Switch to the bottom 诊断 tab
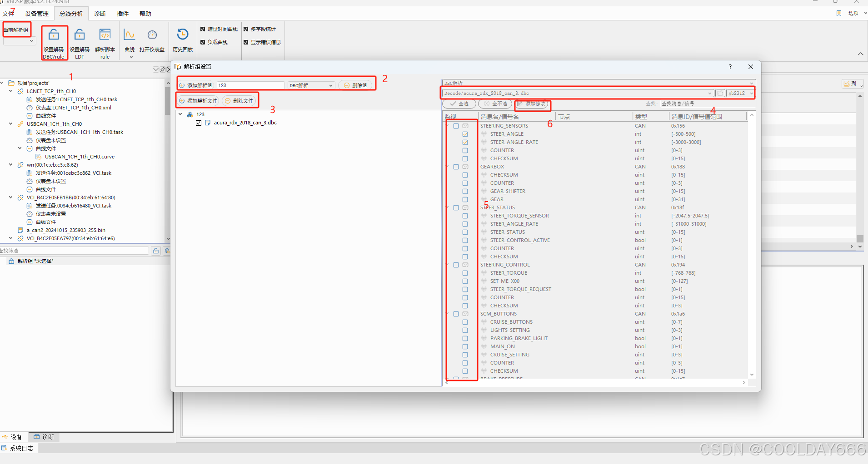 click(44, 437)
